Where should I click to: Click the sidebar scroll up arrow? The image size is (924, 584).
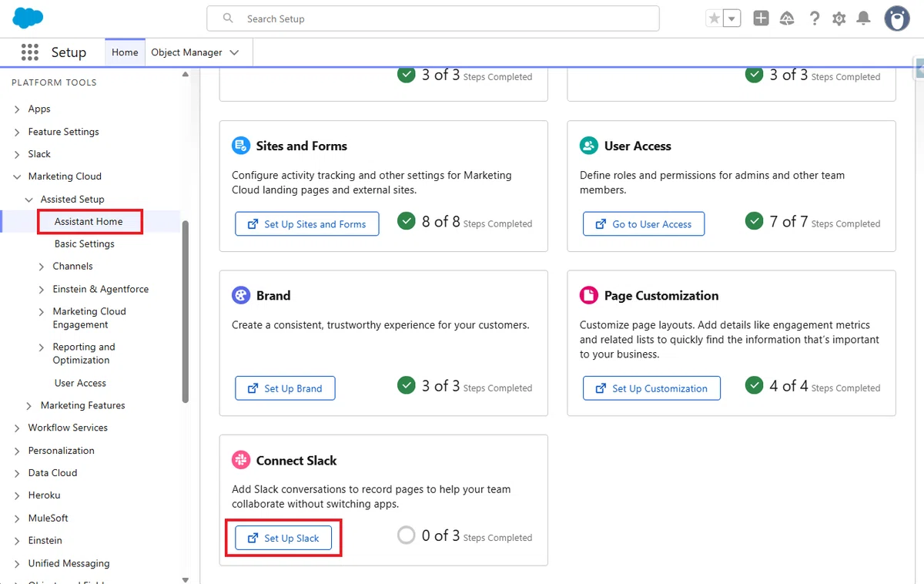(x=185, y=75)
